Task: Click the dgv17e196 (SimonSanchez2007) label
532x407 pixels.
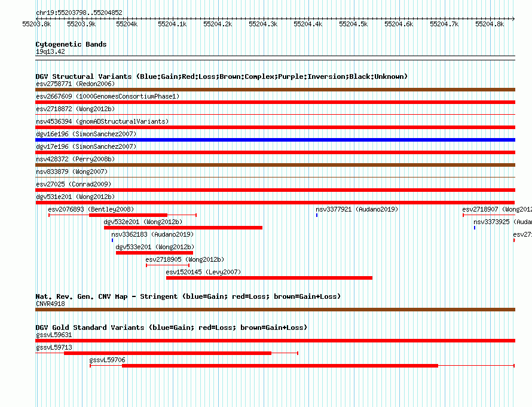Action: pos(86,146)
